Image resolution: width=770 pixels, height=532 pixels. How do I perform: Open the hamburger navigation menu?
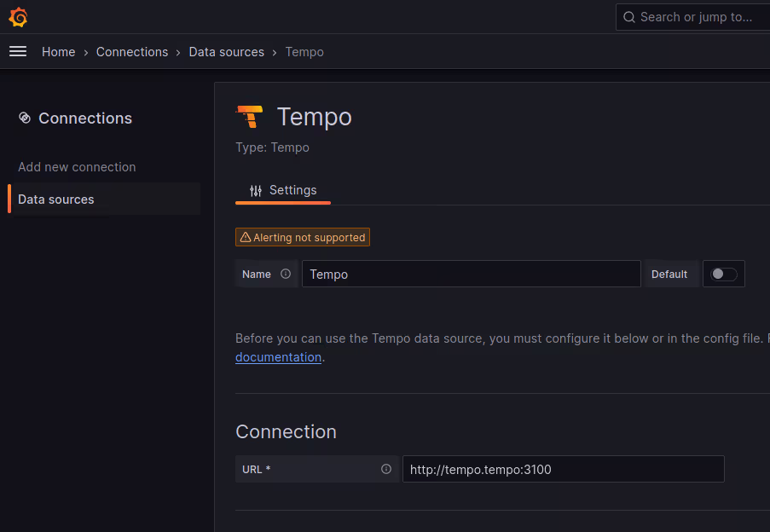[x=18, y=52]
